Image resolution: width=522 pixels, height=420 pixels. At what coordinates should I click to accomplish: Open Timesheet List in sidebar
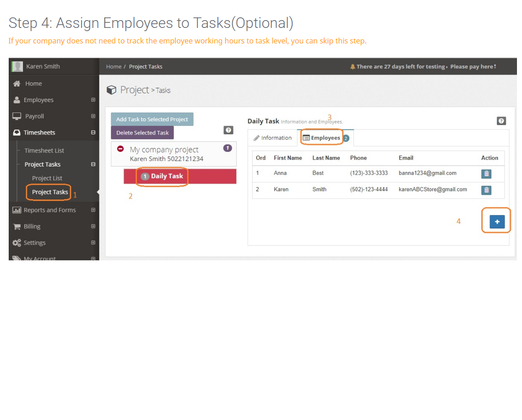coord(44,151)
